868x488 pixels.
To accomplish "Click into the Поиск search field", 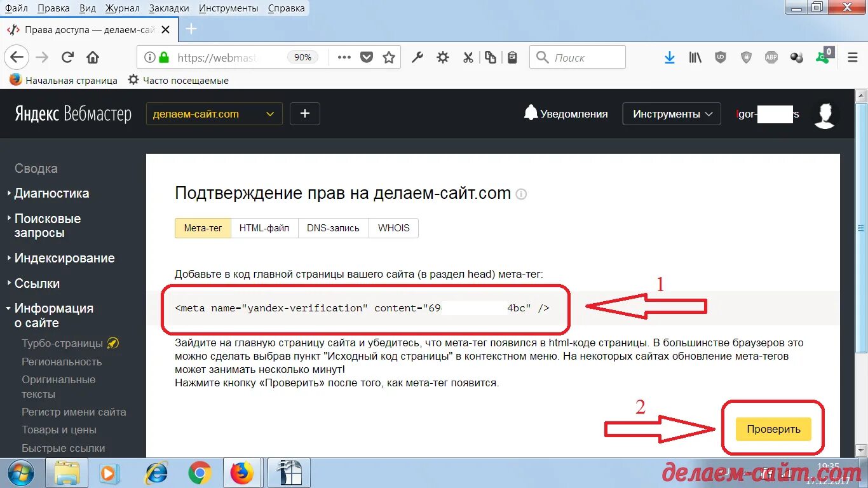I will point(578,57).
